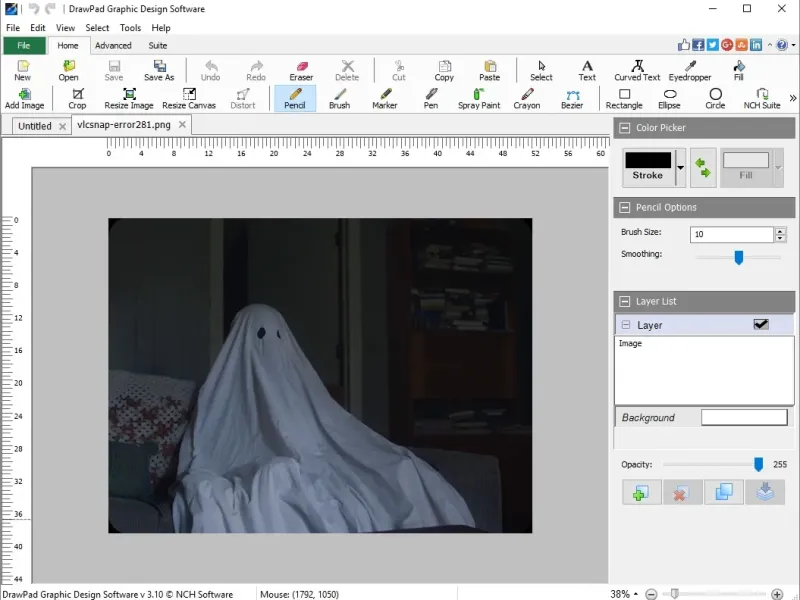Select the Crop tool
This screenshot has width=800, height=600.
78,98
